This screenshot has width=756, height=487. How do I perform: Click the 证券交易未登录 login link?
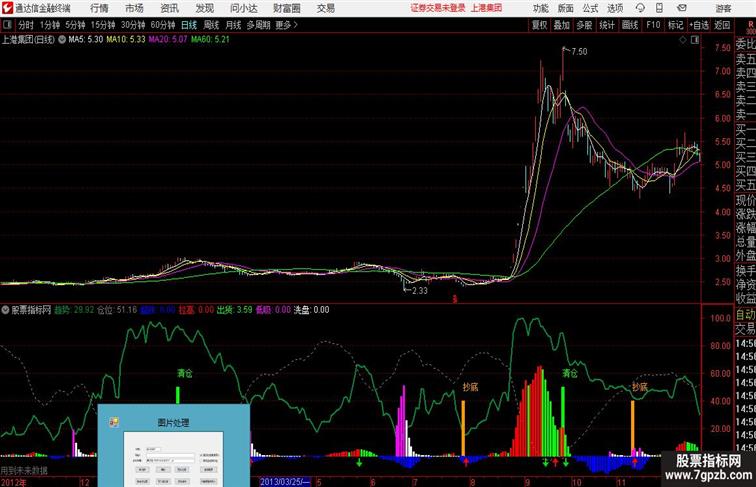[x=438, y=8]
